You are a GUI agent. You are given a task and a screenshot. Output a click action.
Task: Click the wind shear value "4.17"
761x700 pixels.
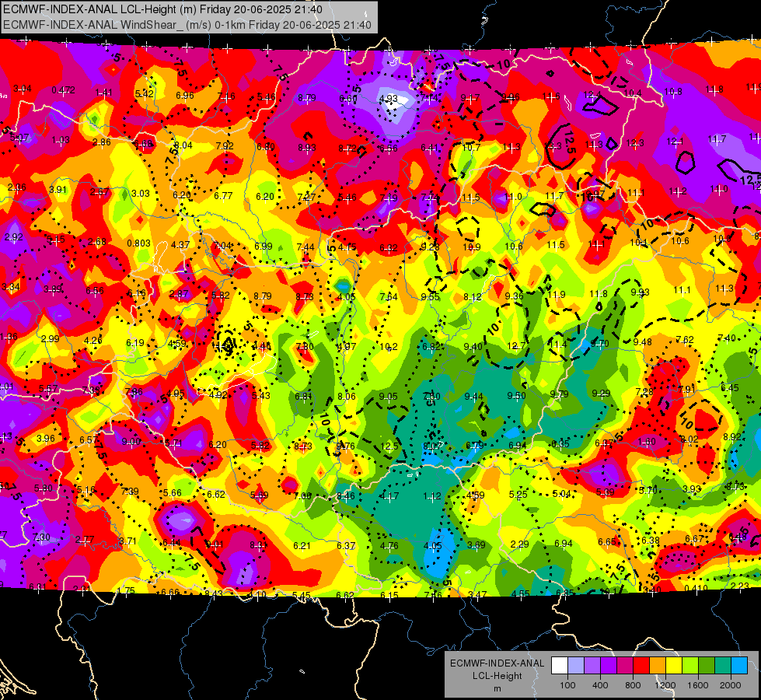pos(389,496)
